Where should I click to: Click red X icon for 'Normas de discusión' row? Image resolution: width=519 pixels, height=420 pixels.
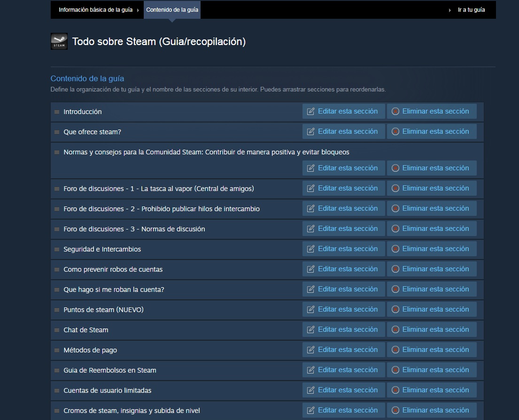(x=395, y=229)
